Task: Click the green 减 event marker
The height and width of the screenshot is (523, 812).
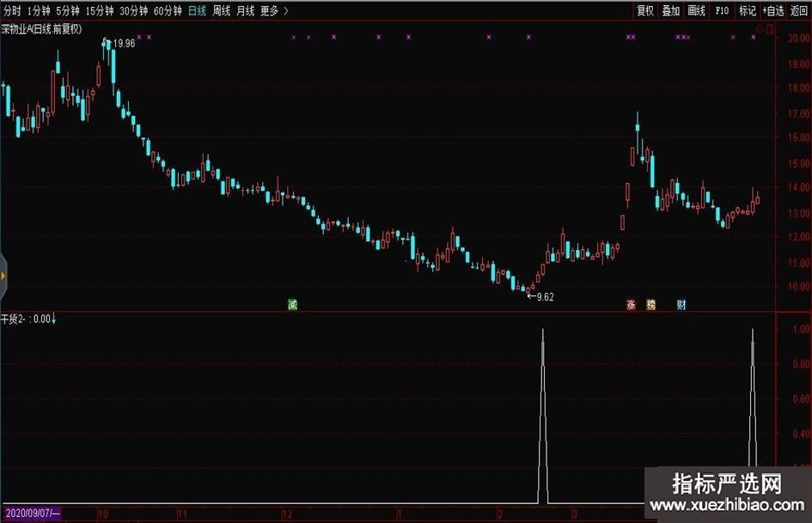Action: click(293, 305)
